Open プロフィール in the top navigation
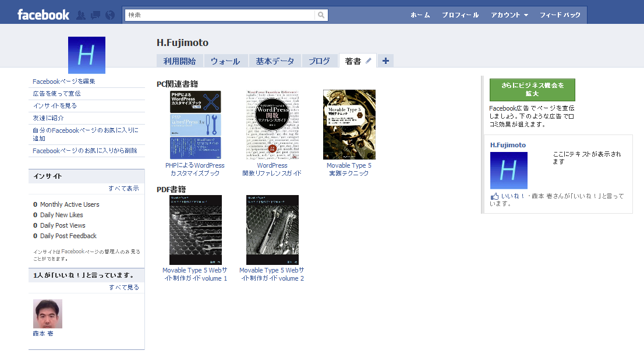Screen dimensions: 644x361 tap(460, 15)
